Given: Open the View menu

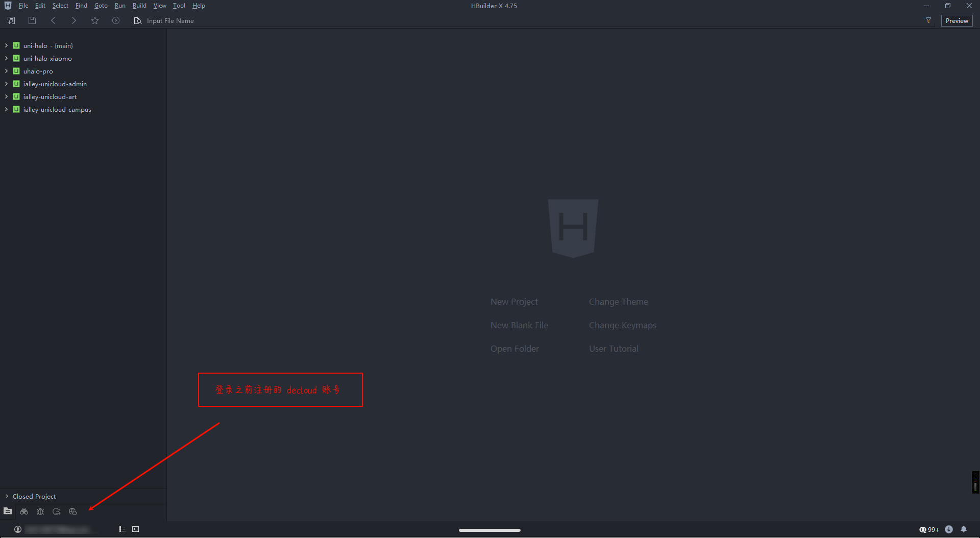Looking at the screenshot, I should pos(160,6).
